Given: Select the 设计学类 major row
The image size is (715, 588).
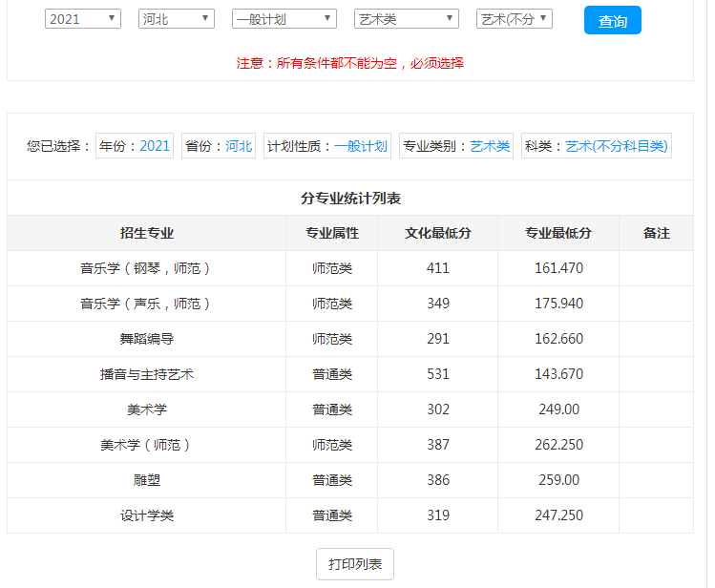Looking at the screenshot, I should [147, 515].
